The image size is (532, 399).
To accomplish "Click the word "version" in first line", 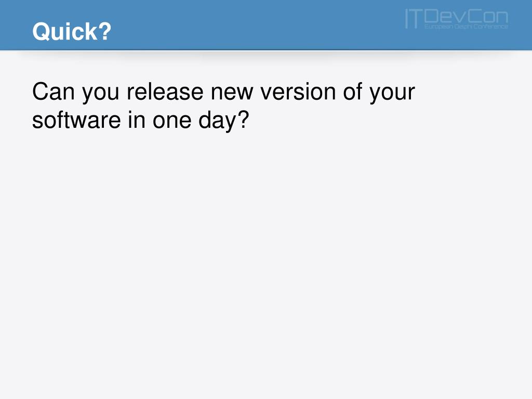I will coord(298,92).
